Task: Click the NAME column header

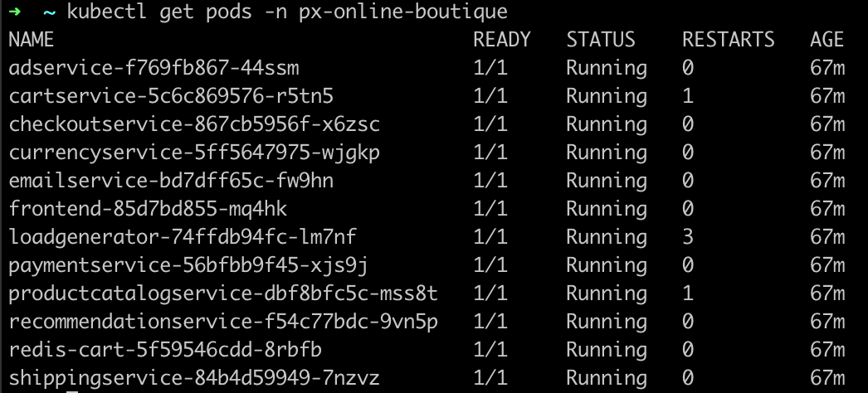Action: pyautogui.click(x=32, y=40)
